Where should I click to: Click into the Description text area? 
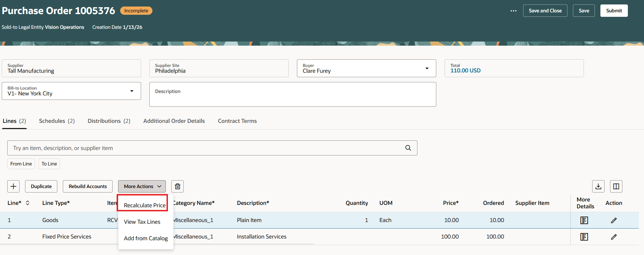pyautogui.click(x=293, y=94)
